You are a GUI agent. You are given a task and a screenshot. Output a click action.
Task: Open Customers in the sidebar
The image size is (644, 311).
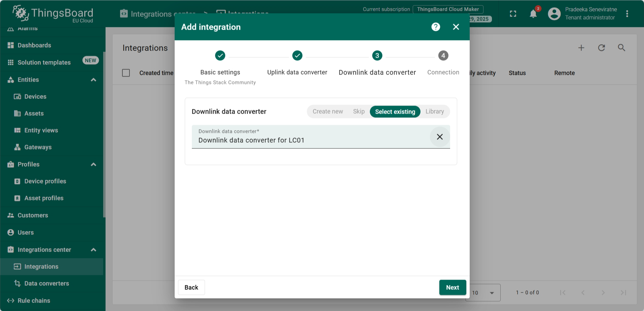coord(52,215)
